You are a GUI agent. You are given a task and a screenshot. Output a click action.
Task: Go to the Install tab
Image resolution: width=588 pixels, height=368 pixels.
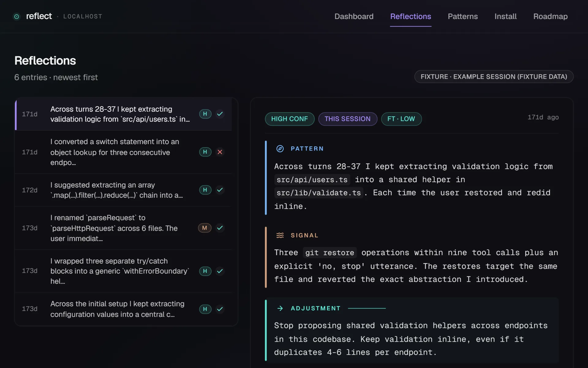pos(506,17)
